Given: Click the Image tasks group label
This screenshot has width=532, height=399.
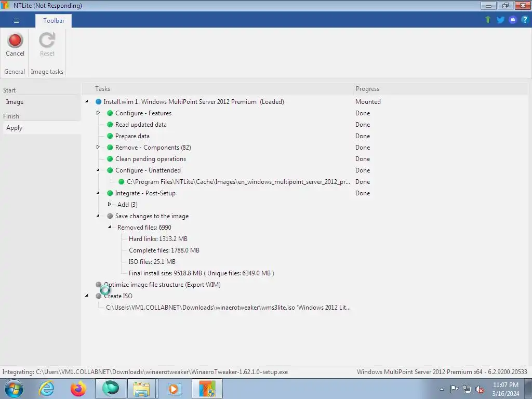Looking at the screenshot, I should tap(47, 72).
